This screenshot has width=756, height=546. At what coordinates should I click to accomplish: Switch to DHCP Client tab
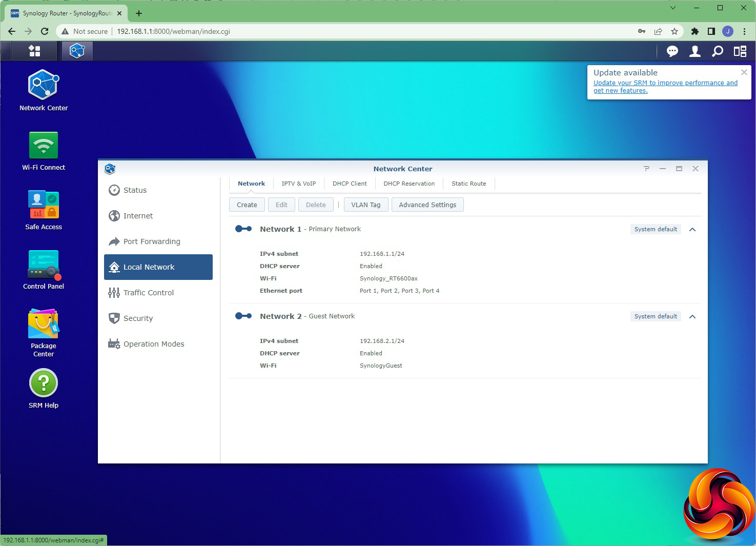tap(350, 184)
